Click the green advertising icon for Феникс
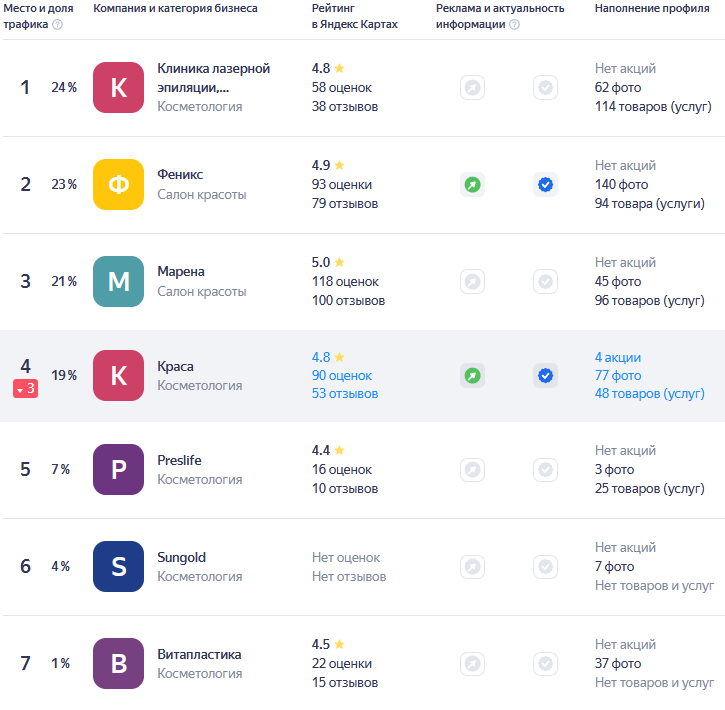This screenshot has width=725, height=710. pos(472,184)
